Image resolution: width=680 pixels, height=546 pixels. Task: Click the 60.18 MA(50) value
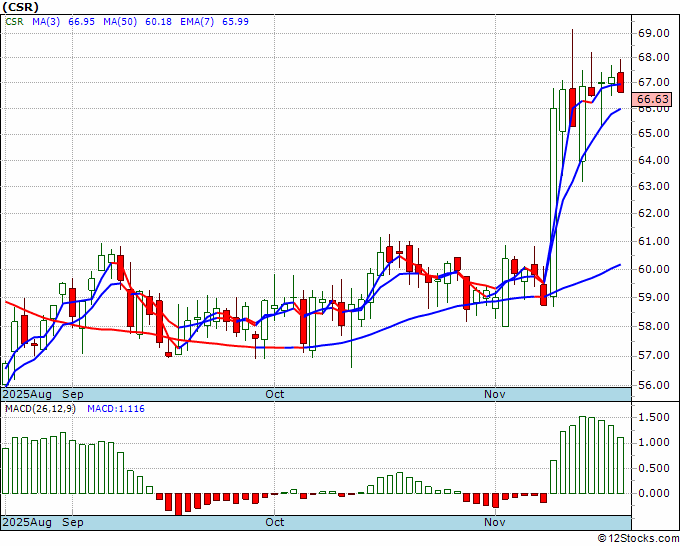[158, 22]
